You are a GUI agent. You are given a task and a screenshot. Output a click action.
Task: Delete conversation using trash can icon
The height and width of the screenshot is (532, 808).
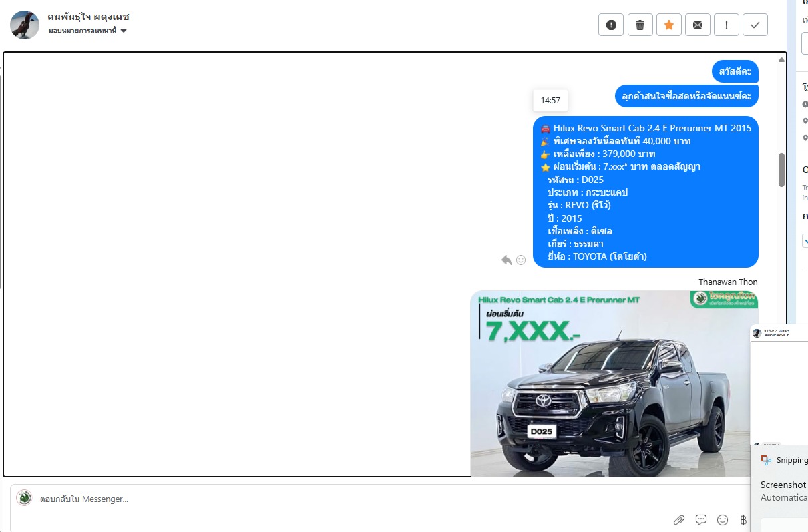point(640,25)
